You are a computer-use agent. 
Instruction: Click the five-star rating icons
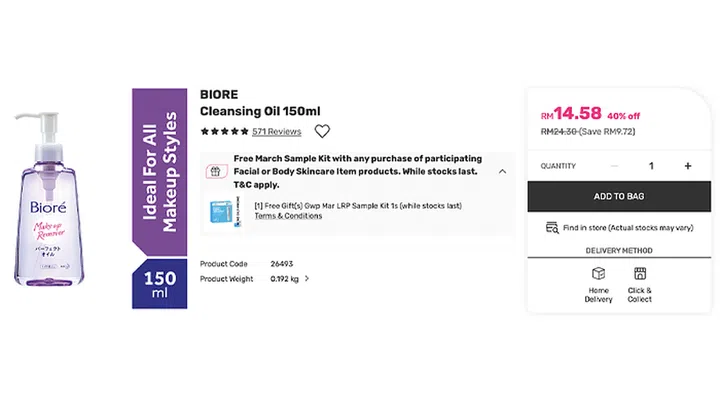pos(224,131)
